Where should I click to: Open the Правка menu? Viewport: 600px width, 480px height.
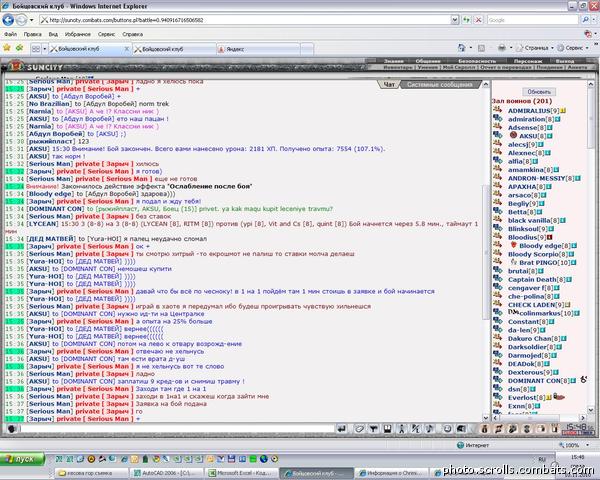(33, 34)
